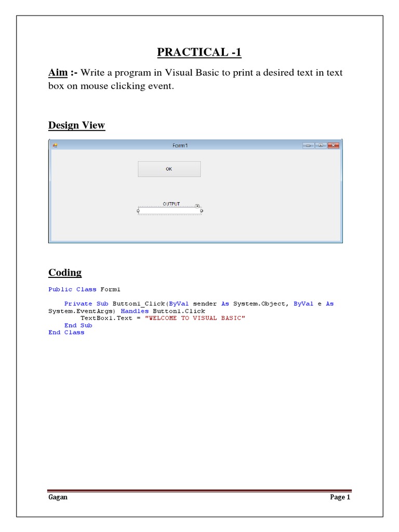Image resolution: width=399 pixels, height=532 pixels.
Task: Click the 'Handles' keyword in the code
Action: pos(135,311)
